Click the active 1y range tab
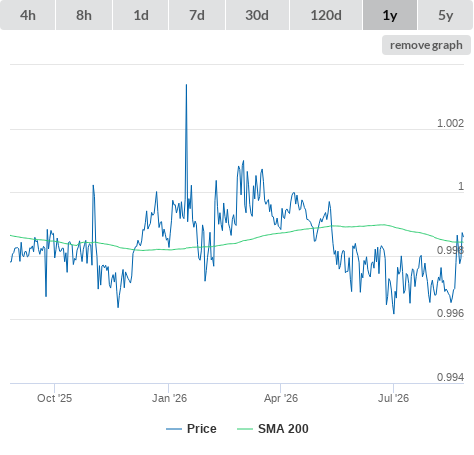Viewport: 474px width, 455px height. [x=390, y=15]
